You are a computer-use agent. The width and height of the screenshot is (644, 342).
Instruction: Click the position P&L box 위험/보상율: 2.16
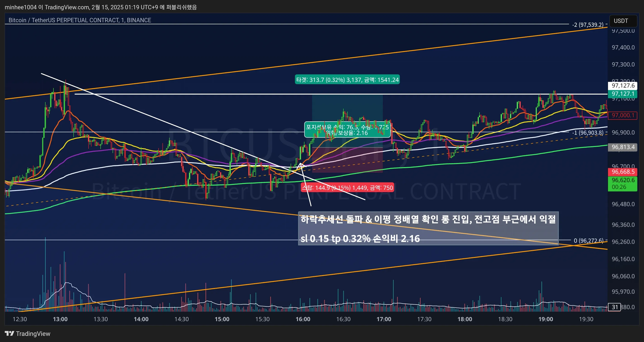(347, 130)
